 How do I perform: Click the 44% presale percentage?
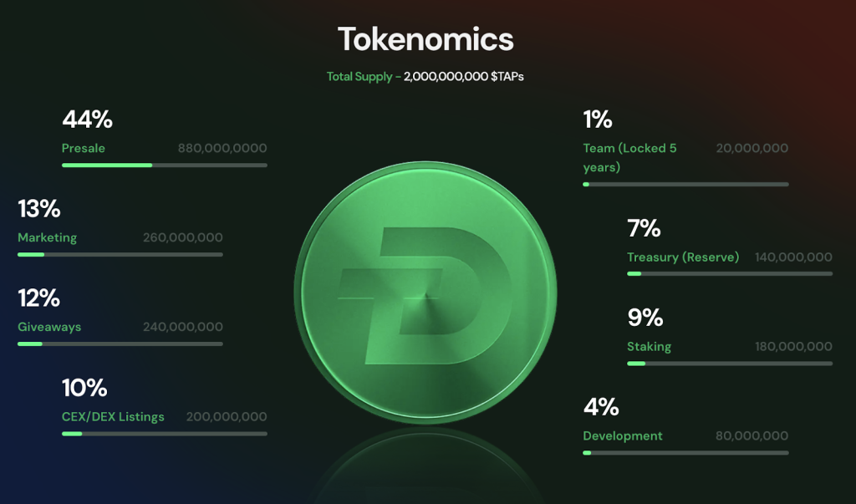tap(87, 120)
